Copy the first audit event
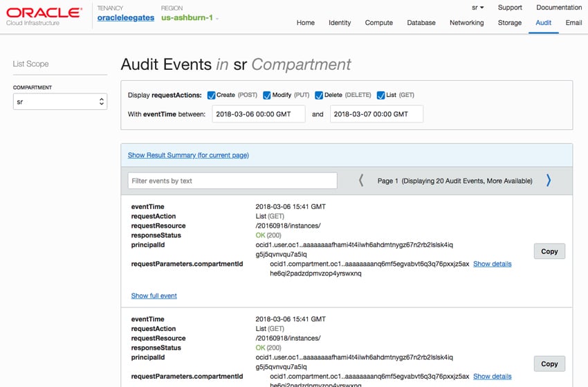The height and width of the screenshot is (387, 588). (549, 251)
